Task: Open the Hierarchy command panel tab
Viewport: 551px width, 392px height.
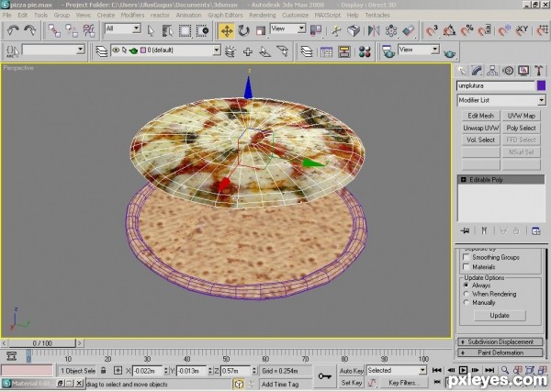Action: (492, 71)
